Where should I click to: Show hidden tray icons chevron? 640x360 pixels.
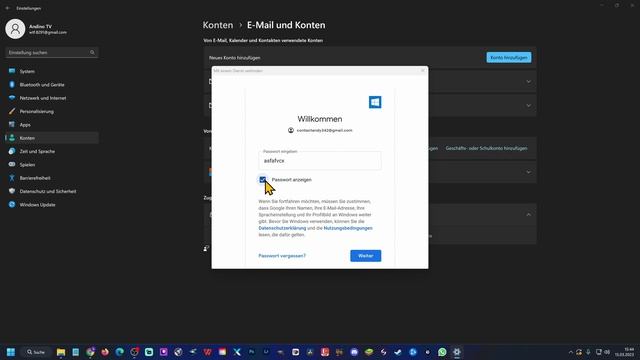pyautogui.click(x=571, y=352)
